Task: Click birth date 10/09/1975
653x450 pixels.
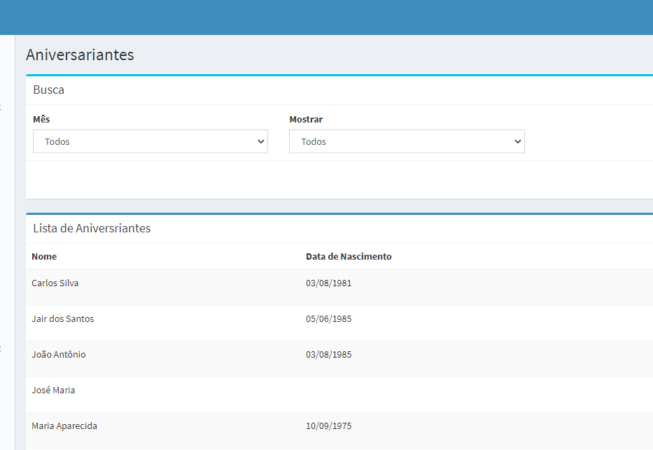Action: pyautogui.click(x=328, y=426)
